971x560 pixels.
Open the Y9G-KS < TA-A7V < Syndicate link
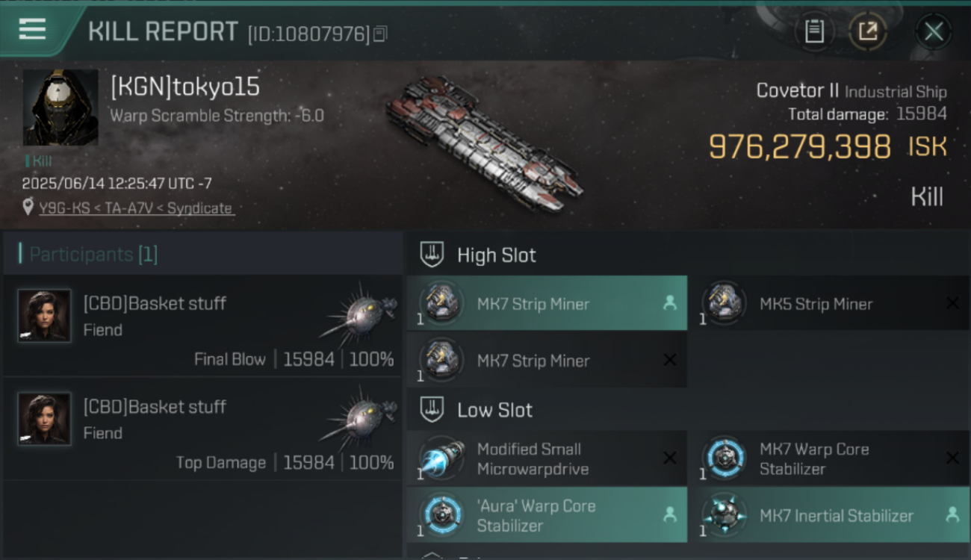pos(136,208)
